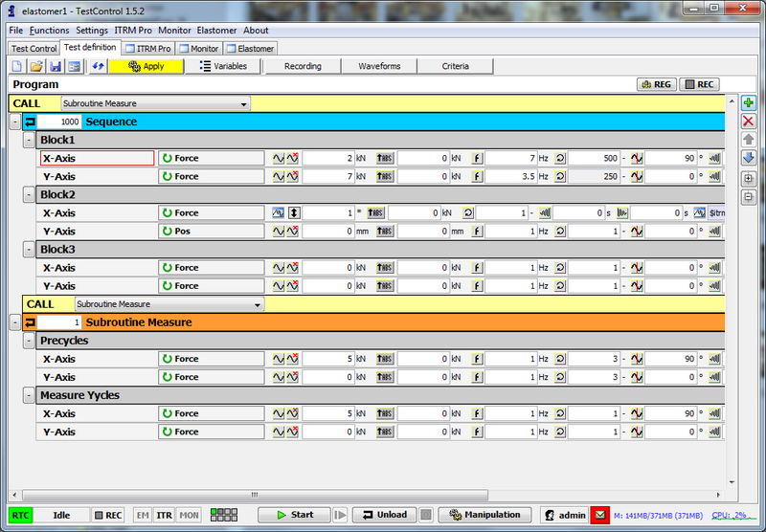766x532 pixels.
Task: Click the sequence loop icon beside 1000
Action: click(30, 122)
